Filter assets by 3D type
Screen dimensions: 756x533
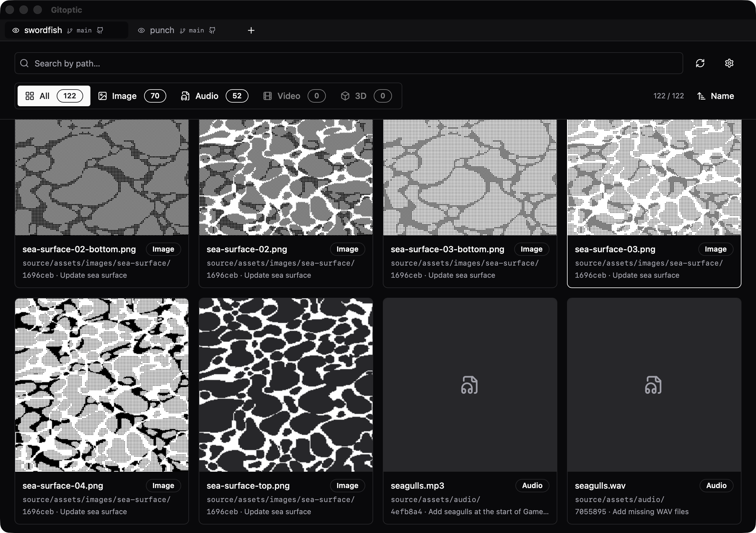366,96
